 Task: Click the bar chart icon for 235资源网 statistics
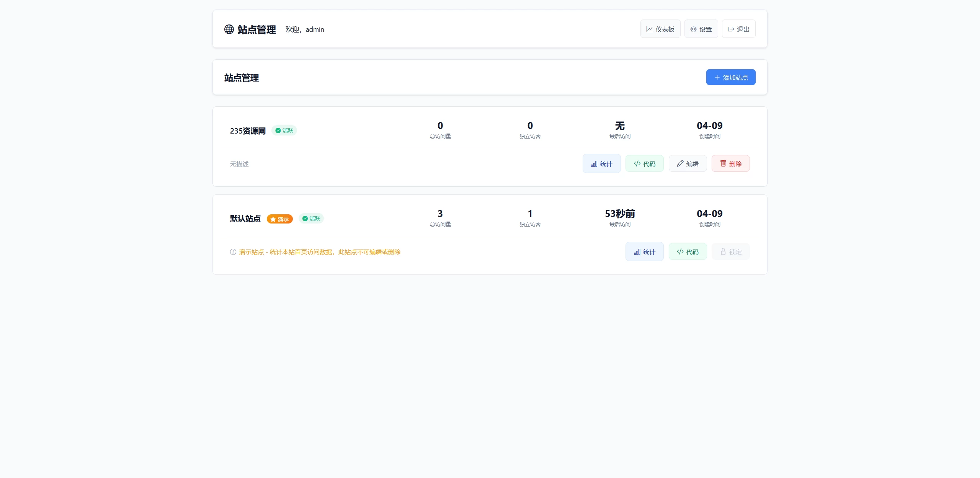(594, 163)
